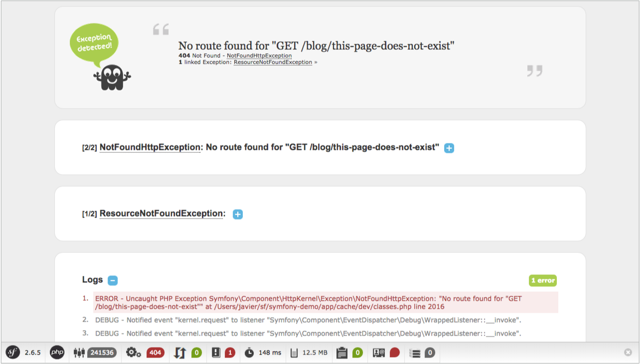This screenshot has width=640, height=364.
Task: Click the stopwatch time icon
Action: pyautogui.click(x=249, y=353)
